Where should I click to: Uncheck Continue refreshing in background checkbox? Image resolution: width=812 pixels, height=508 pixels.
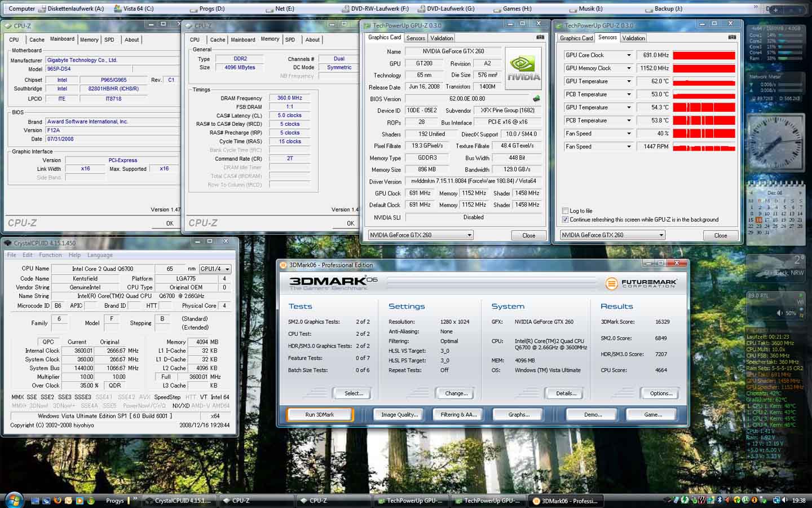565,220
